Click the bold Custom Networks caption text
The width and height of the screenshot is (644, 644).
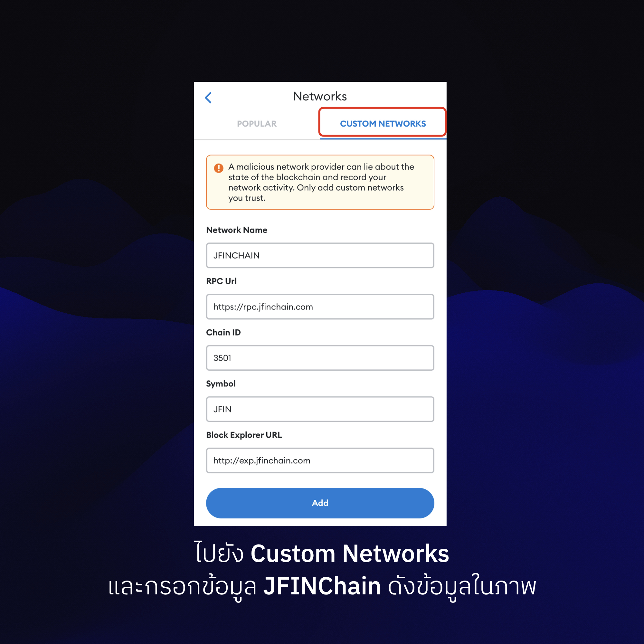350,554
